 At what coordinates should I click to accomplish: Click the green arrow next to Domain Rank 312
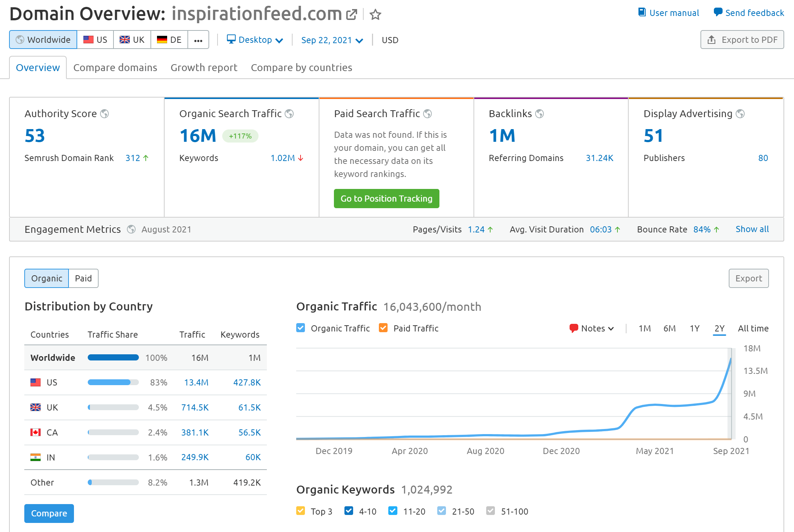pos(146,158)
